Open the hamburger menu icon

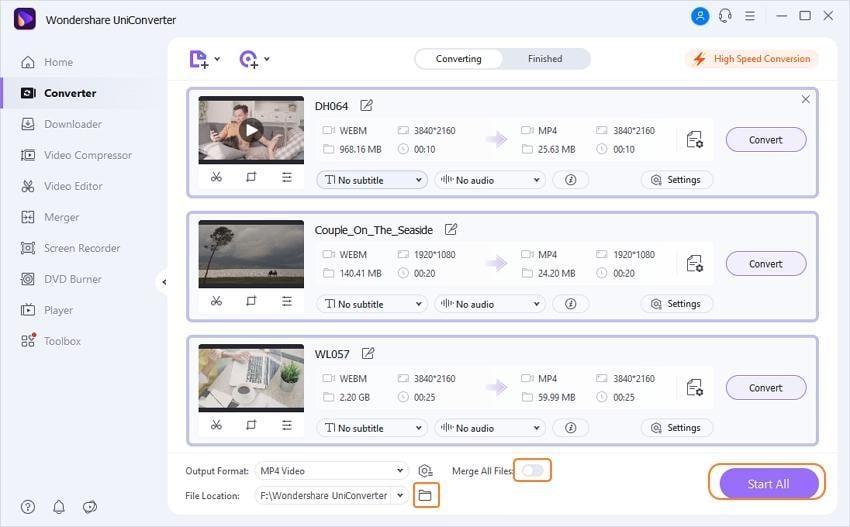(x=750, y=16)
